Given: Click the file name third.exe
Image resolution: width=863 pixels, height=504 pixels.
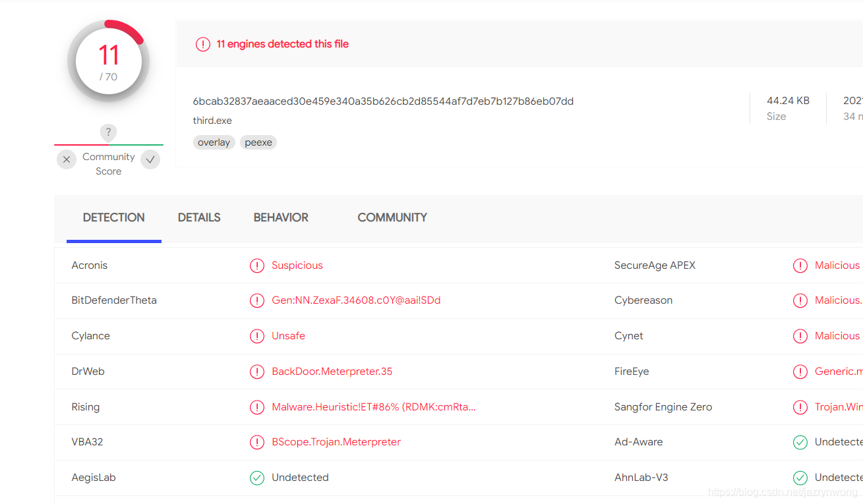Looking at the screenshot, I should pos(212,121).
